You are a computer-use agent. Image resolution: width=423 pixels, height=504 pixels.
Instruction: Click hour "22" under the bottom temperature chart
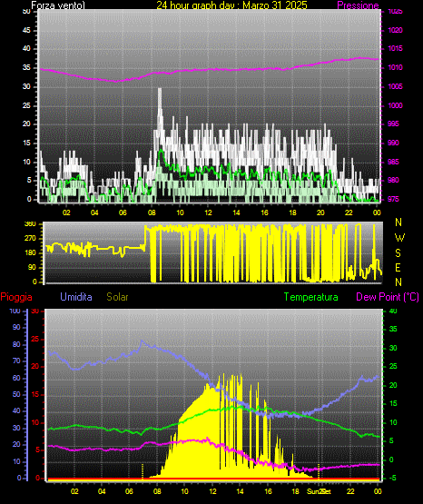pyautogui.click(x=350, y=491)
